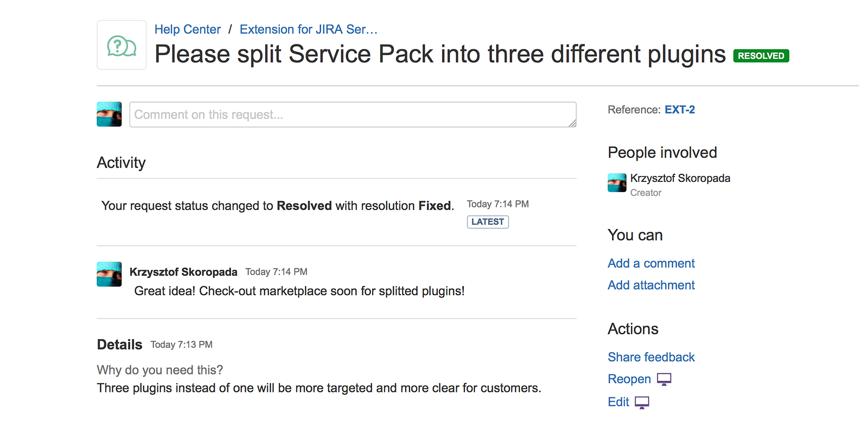Image resolution: width=868 pixels, height=425 pixels.
Task: Click the request title heading
Action: coord(440,54)
